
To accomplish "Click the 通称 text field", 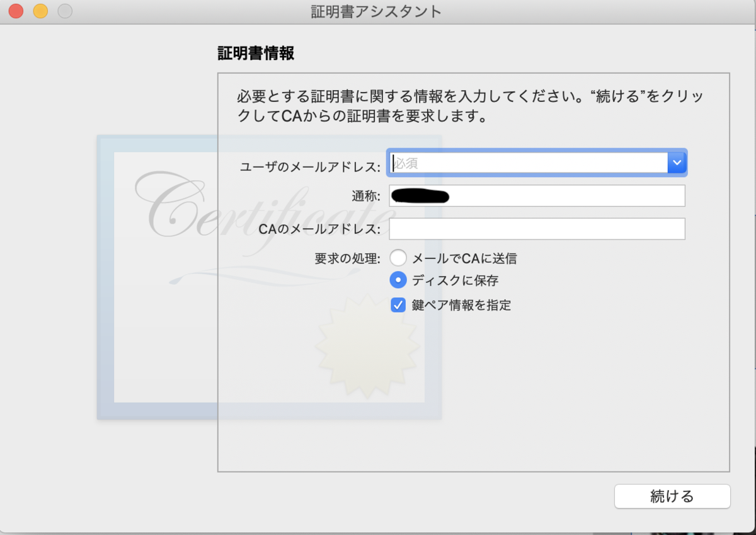I will (537, 195).
